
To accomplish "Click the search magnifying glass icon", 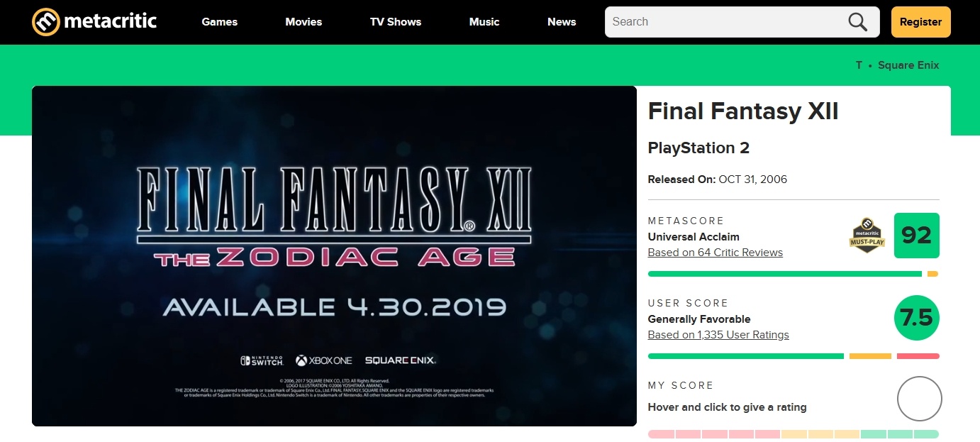I will (x=857, y=21).
